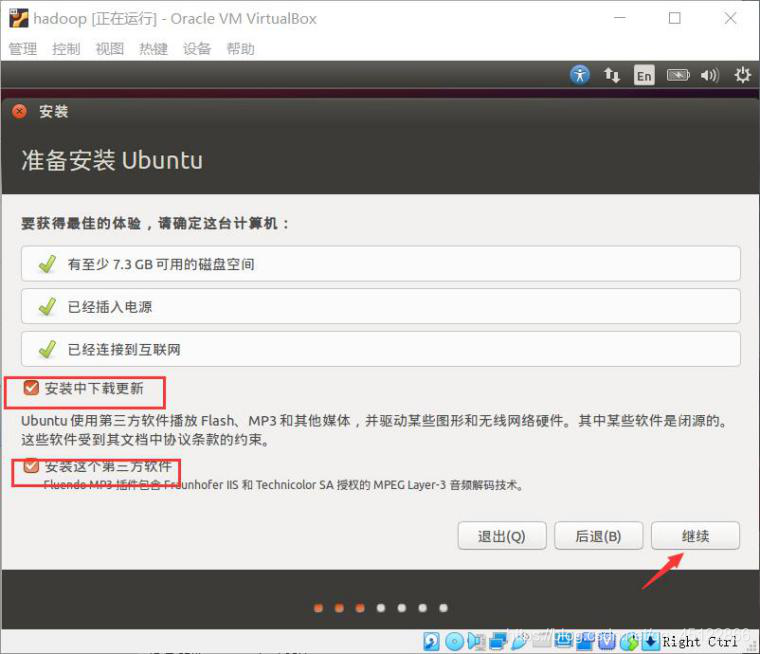Open the sound volume indicator
Viewport: 760px width, 654px height.
tap(710, 75)
